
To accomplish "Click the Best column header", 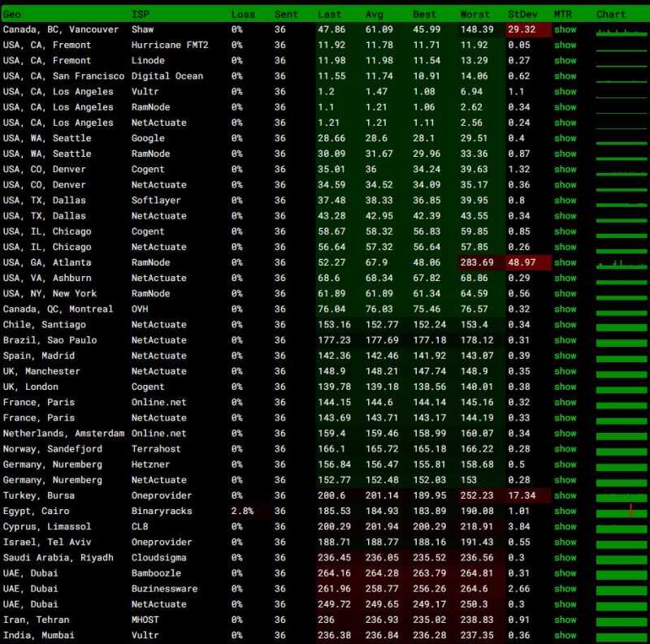I will (424, 15).
